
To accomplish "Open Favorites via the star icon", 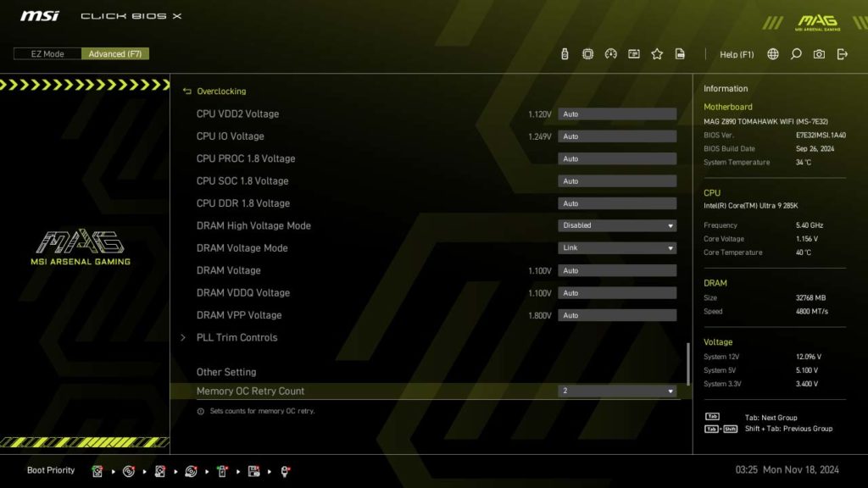I will pyautogui.click(x=657, y=53).
